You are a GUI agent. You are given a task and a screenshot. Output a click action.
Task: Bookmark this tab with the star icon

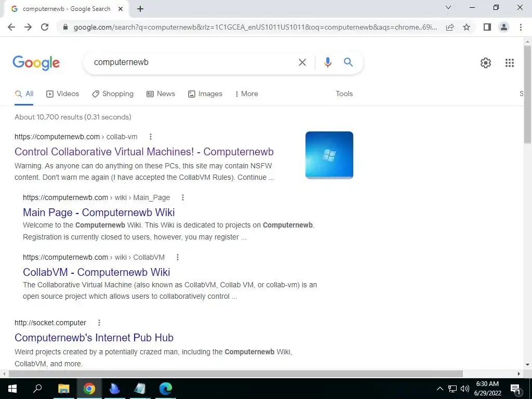click(467, 27)
